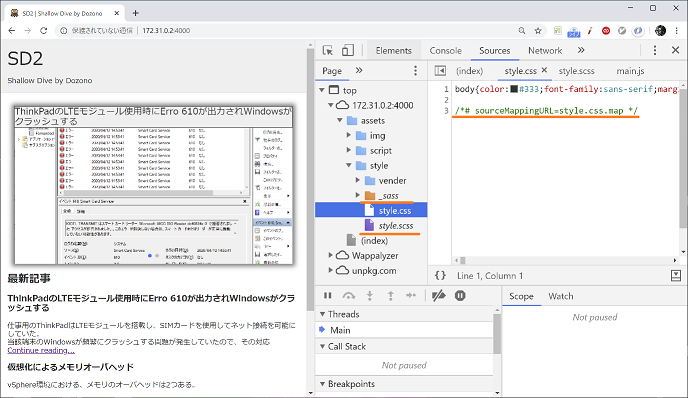Reload the current page
688x398 pixels.
tap(43, 31)
